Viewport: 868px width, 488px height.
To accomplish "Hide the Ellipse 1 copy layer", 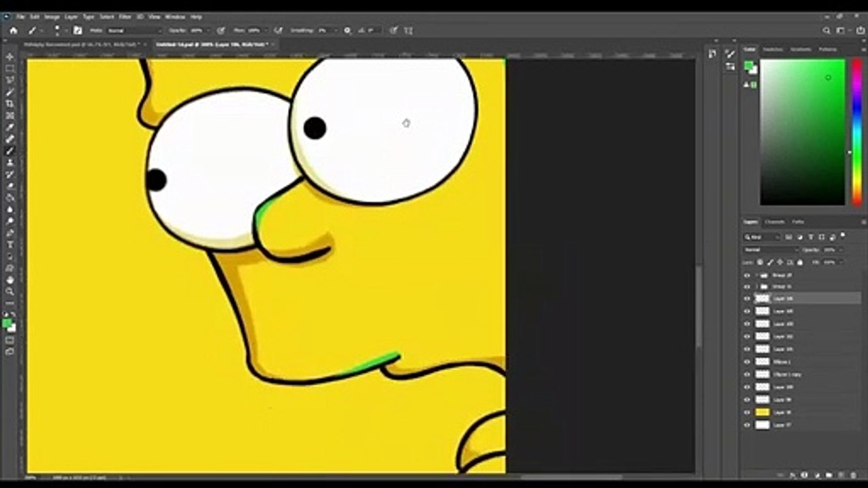I will point(747,374).
